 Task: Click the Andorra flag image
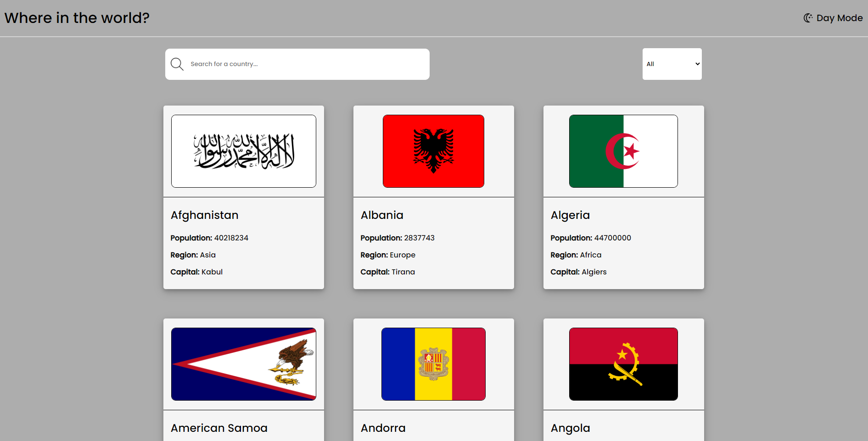tap(433, 364)
